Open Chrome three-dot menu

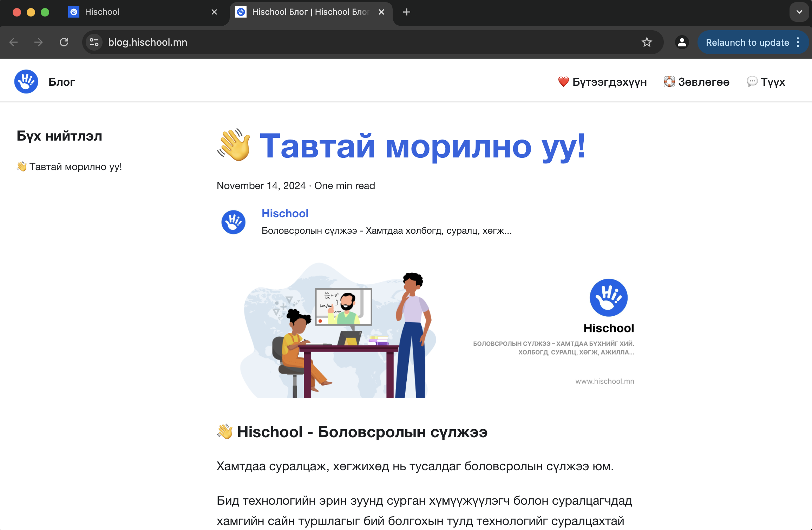point(798,42)
